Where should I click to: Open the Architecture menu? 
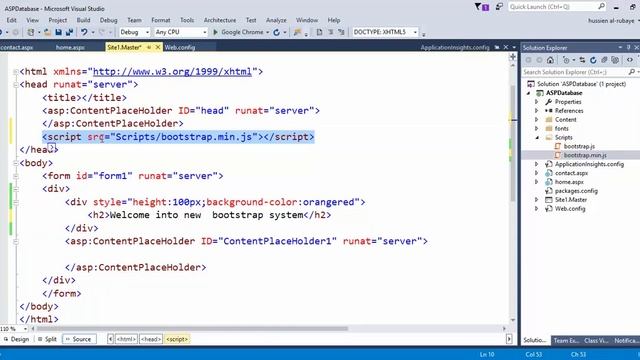tap(220, 20)
